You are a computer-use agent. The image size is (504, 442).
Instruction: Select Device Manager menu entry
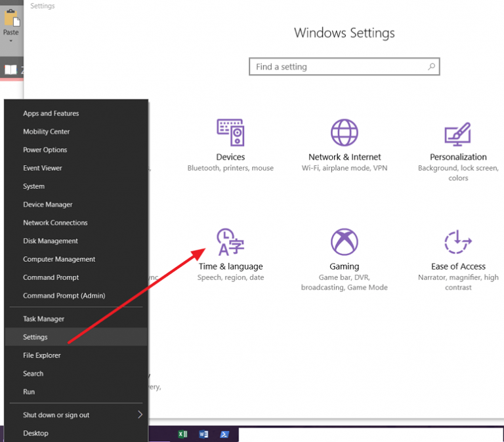pos(76,205)
